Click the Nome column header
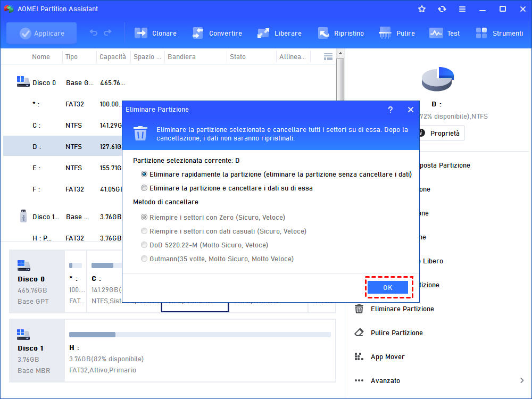 [41, 57]
